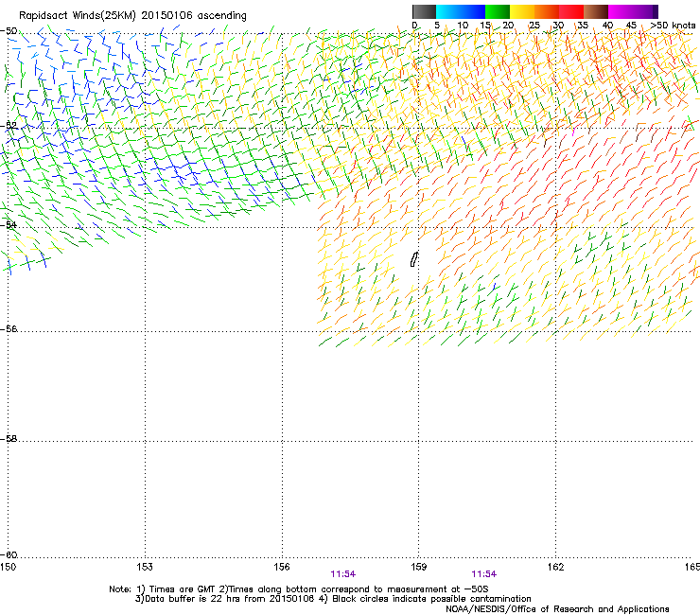Image resolution: width=700 pixels, height=615 pixels.
Task: Click the '10' label under the color legend
Action: pyautogui.click(x=463, y=26)
